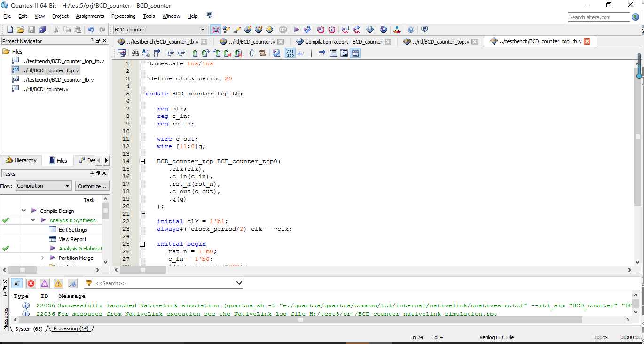Open the Processing menu

click(x=123, y=16)
